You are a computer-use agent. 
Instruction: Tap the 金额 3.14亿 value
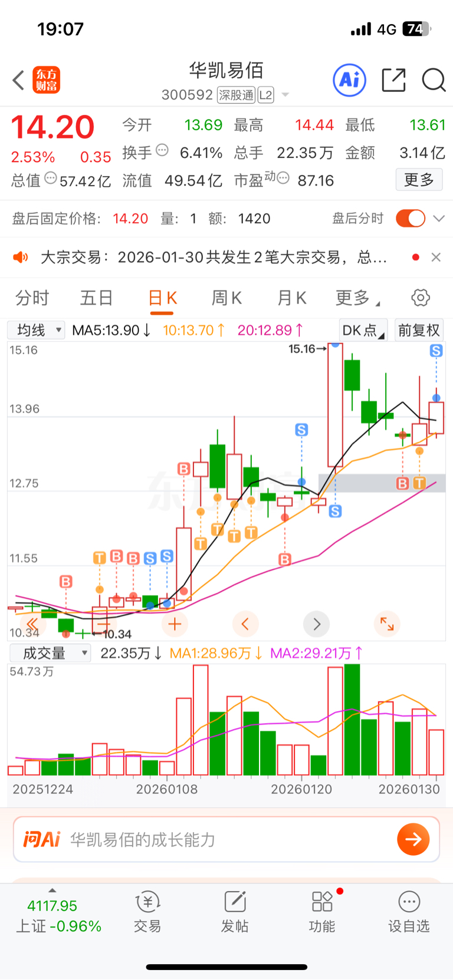[x=422, y=153]
